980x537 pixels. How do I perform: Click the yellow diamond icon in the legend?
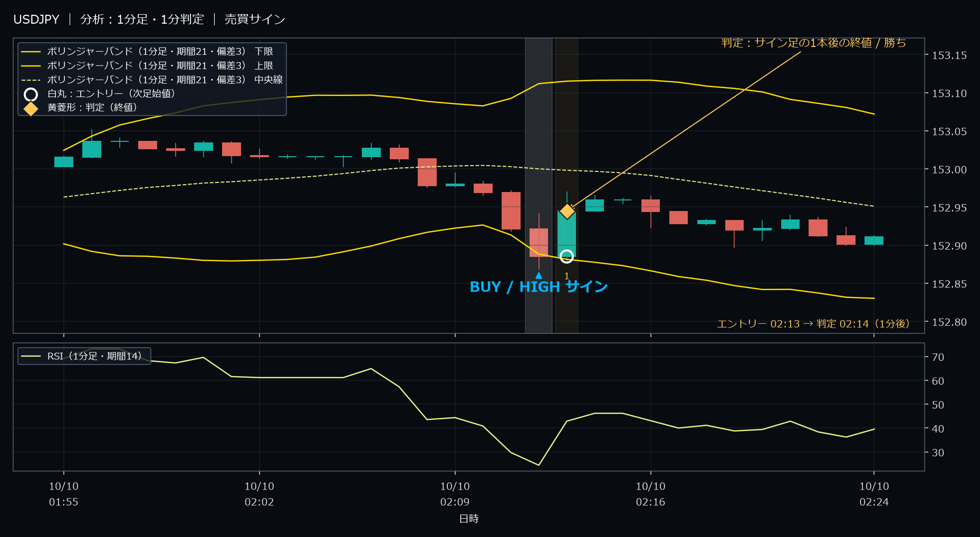pyautogui.click(x=31, y=108)
